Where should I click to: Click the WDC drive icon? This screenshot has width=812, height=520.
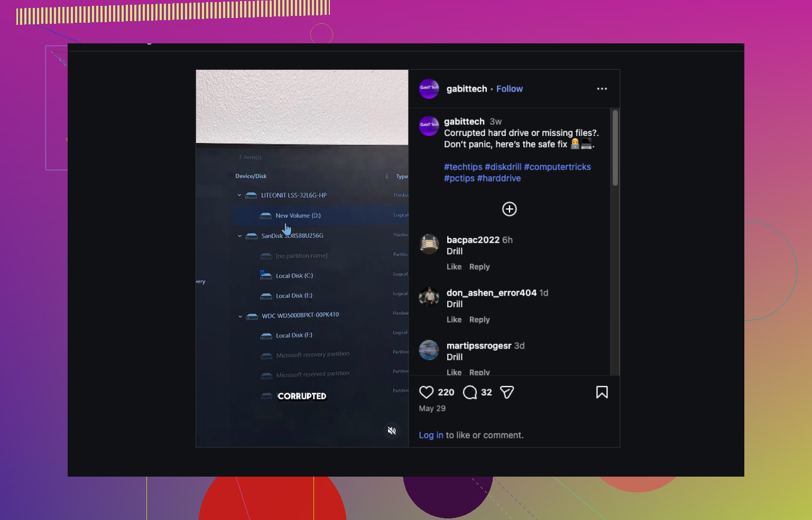click(x=252, y=316)
